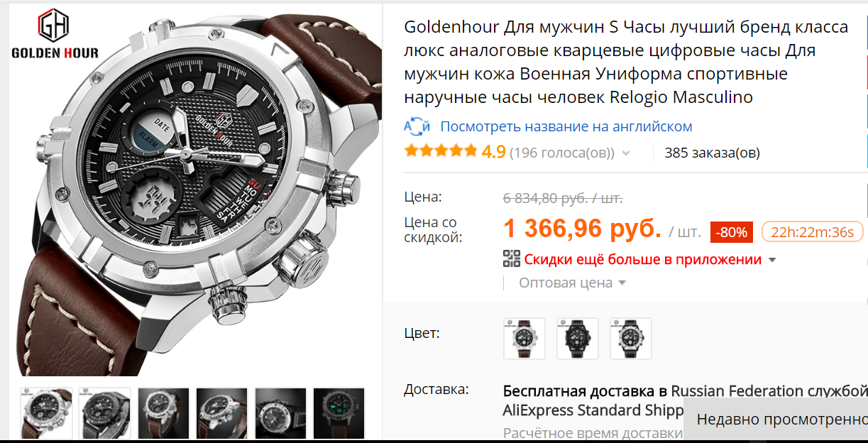Click the 385 заказа(ов) orders text
868x443 pixels.
[712, 152]
